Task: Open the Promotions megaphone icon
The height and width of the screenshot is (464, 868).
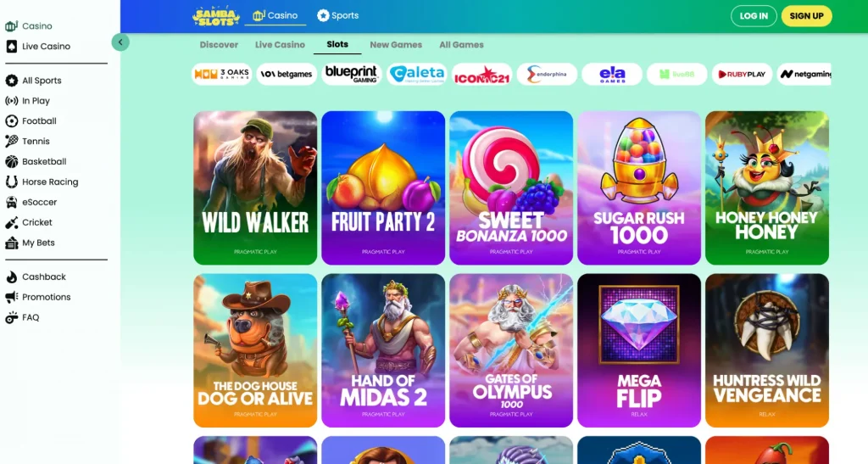Action: pyautogui.click(x=12, y=298)
